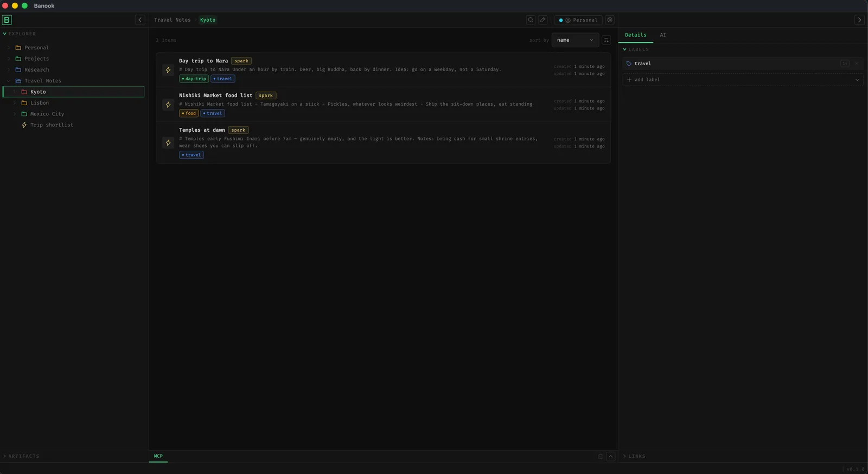Open the settings gear icon beside Personal

[610, 20]
